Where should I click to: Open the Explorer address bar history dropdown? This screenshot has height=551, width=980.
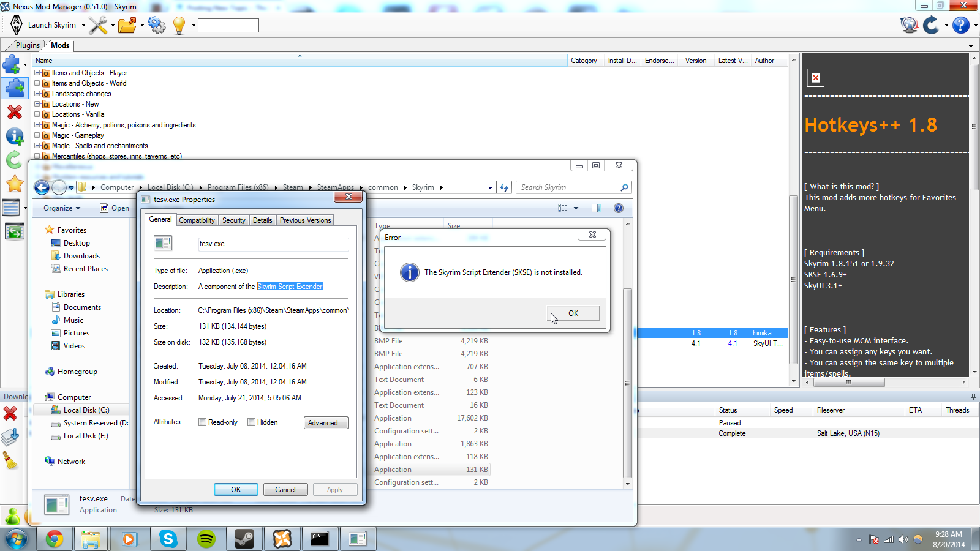490,187
